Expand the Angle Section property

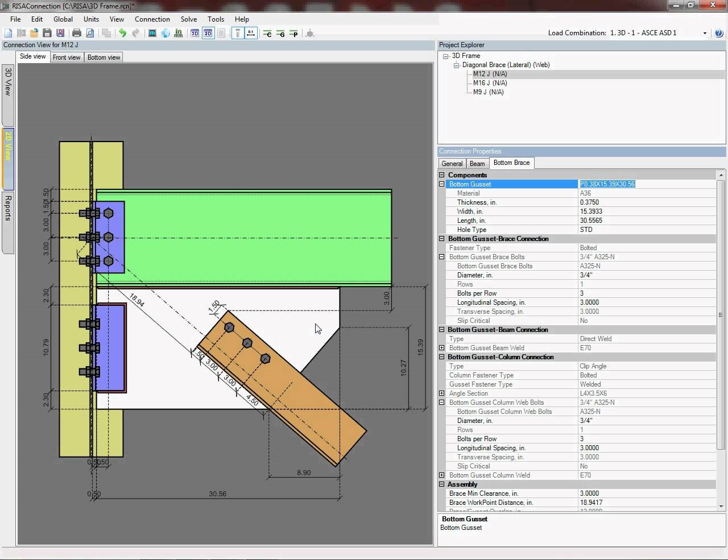click(442, 393)
